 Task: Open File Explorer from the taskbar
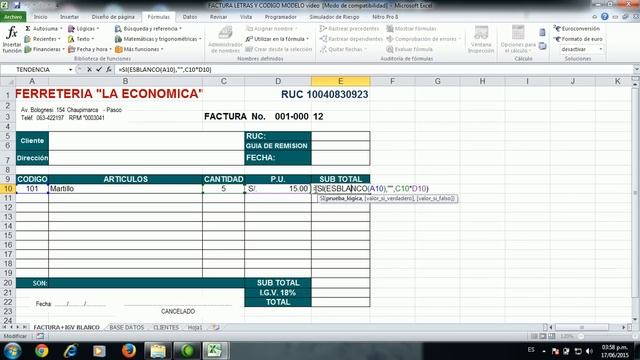[x=158, y=351]
